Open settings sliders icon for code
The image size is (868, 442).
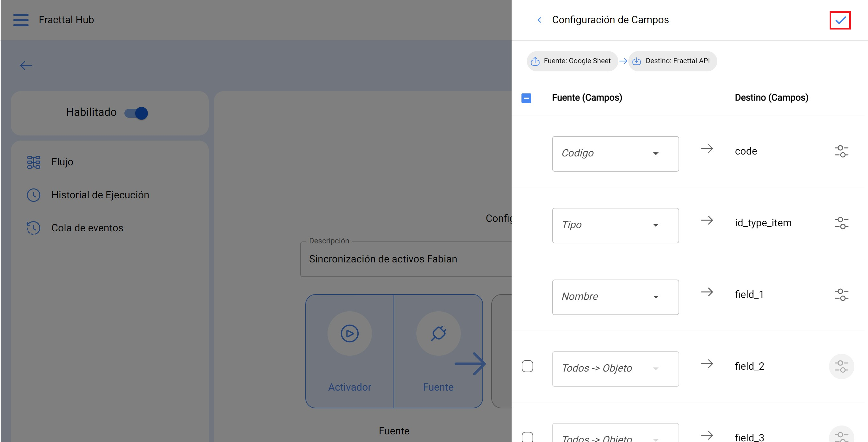pyautogui.click(x=841, y=151)
